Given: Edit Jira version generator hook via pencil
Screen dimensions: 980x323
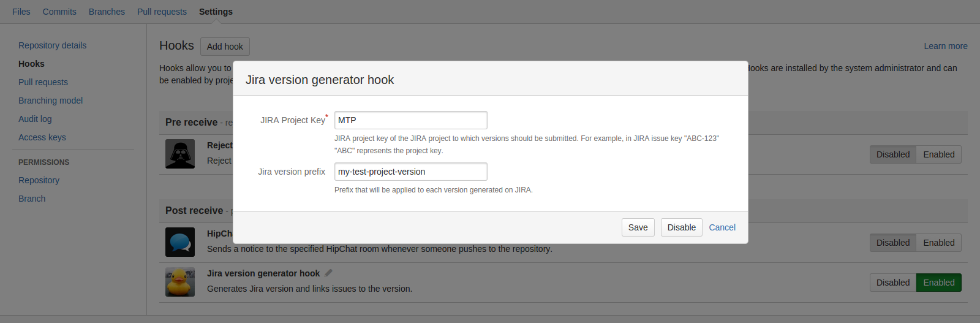Looking at the screenshot, I should 329,273.
